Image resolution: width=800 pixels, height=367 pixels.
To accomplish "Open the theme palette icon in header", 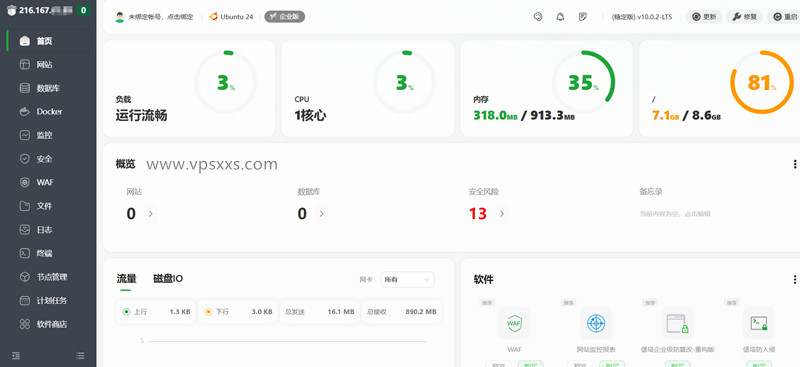I will coord(538,17).
